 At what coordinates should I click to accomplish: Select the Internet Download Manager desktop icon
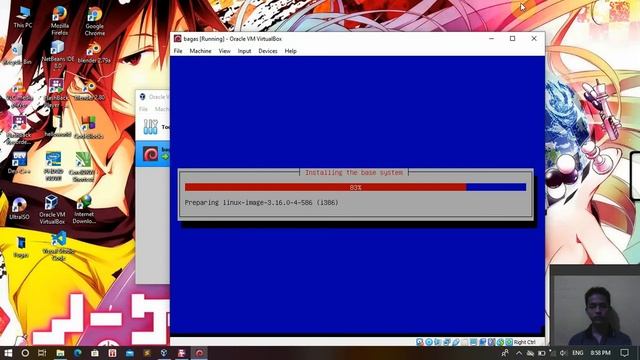[84, 209]
